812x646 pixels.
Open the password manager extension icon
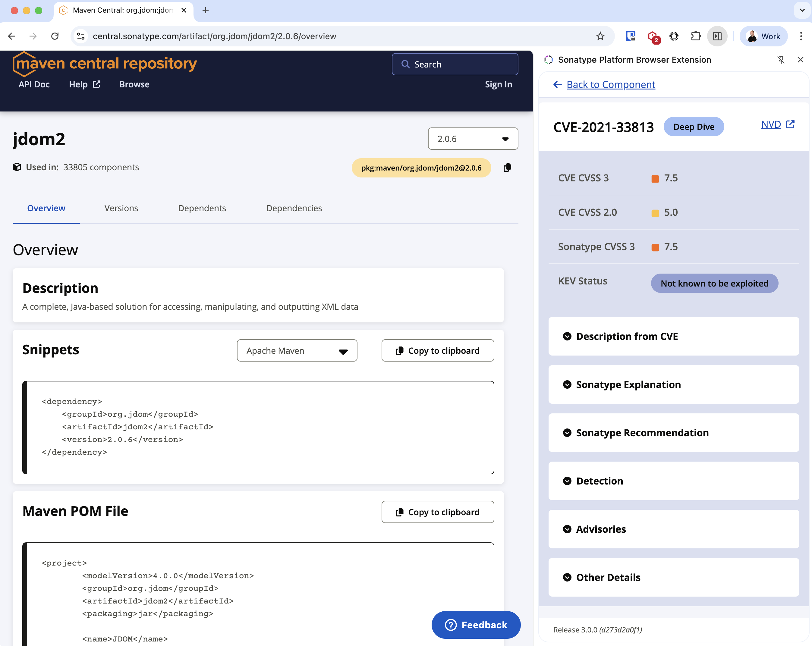(630, 36)
